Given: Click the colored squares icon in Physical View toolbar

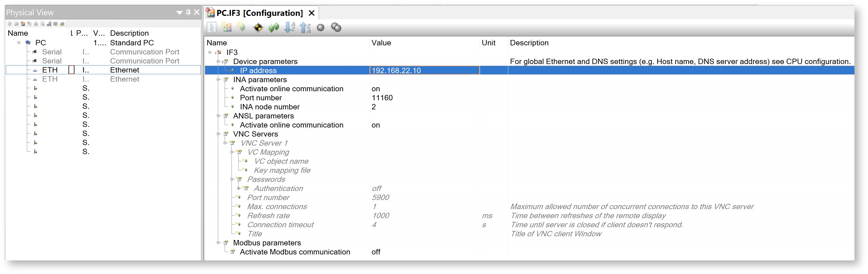Looking at the screenshot, I should [x=23, y=24].
